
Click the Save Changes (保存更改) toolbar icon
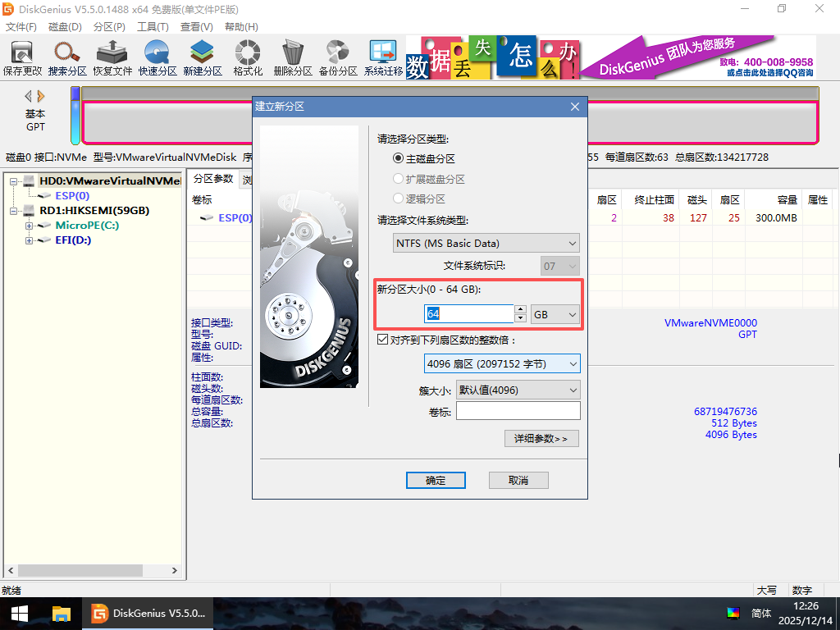point(22,57)
